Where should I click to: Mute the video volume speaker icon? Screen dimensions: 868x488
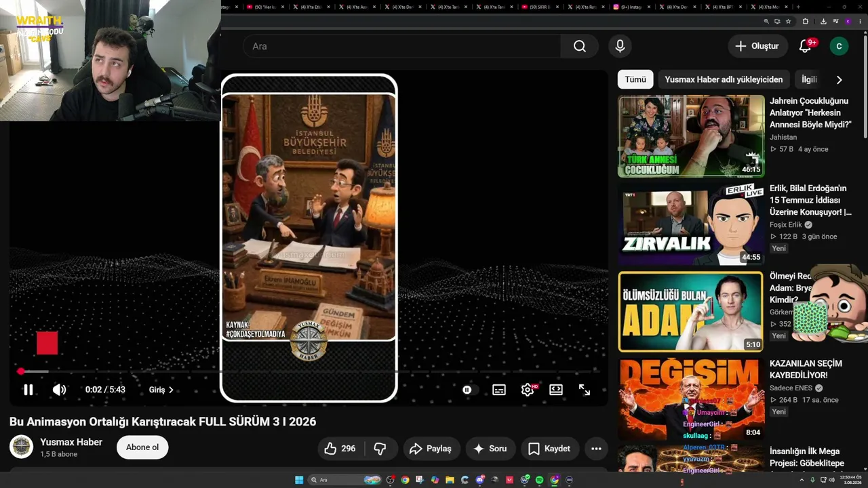(x=60, y=390)
